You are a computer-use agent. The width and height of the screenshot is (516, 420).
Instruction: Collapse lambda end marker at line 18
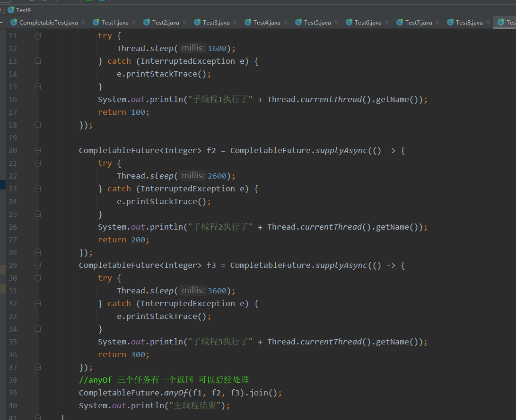tap(38, 125)
